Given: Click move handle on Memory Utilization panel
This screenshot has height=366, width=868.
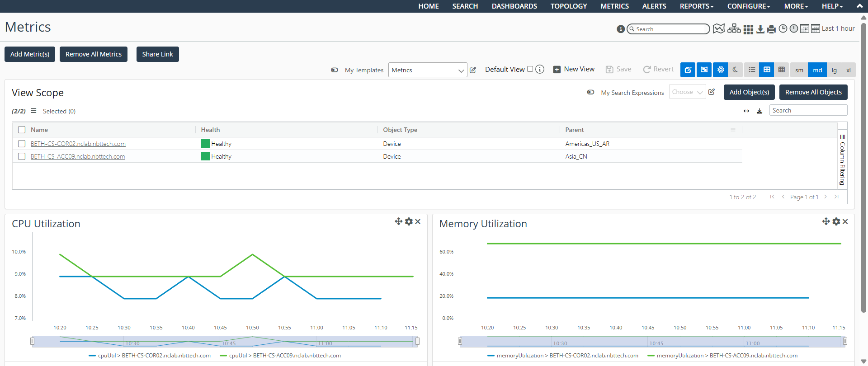Looking at the screenshot, I should (826, 221).
